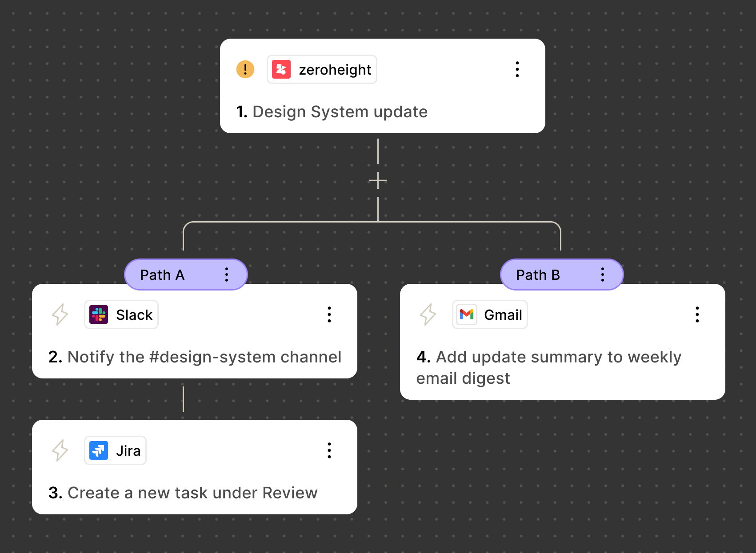Image resolution: width=756 pixels, height=553 pixels.
Task: Open Path B options menu
Action: (x=603, y=275)
